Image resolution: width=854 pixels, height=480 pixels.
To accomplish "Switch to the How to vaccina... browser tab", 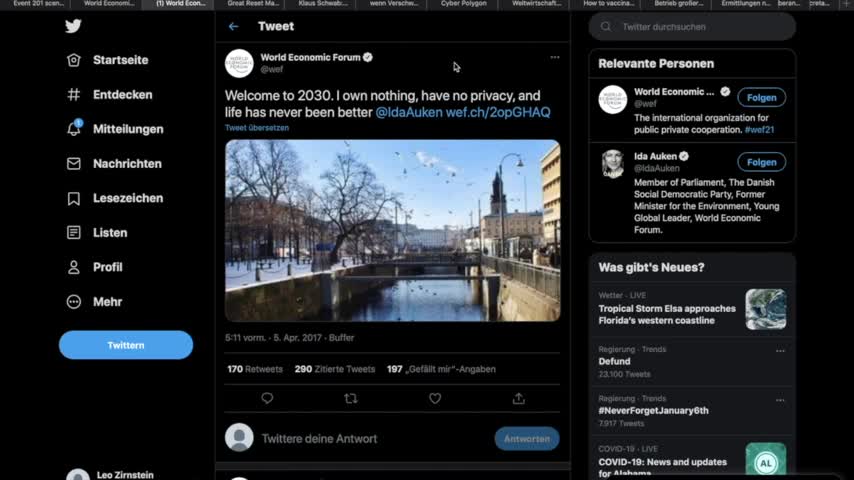I will click(x=608, y=4).
